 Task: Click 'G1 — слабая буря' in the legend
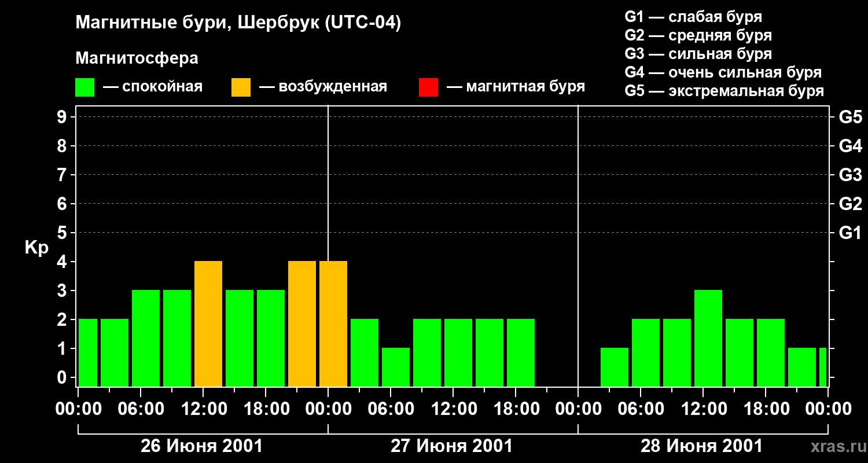(693, 17)
